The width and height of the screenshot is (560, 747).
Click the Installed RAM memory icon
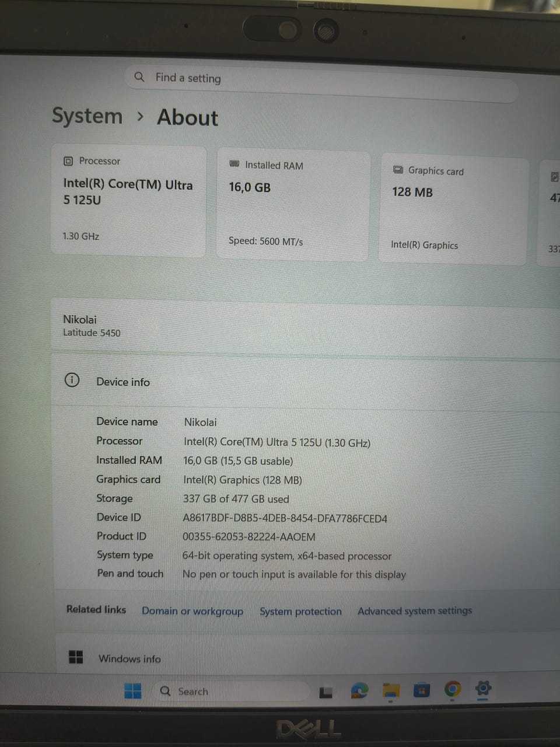pos(235,165)
